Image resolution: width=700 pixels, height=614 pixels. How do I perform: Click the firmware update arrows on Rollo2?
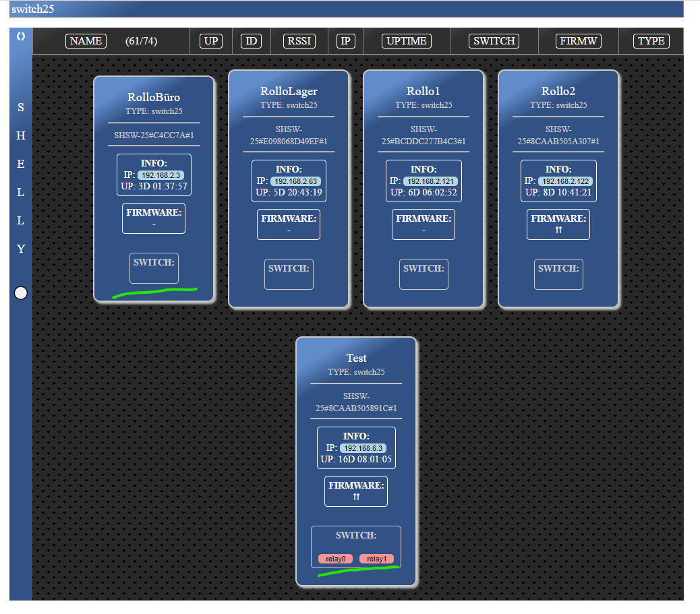[558, 230]
